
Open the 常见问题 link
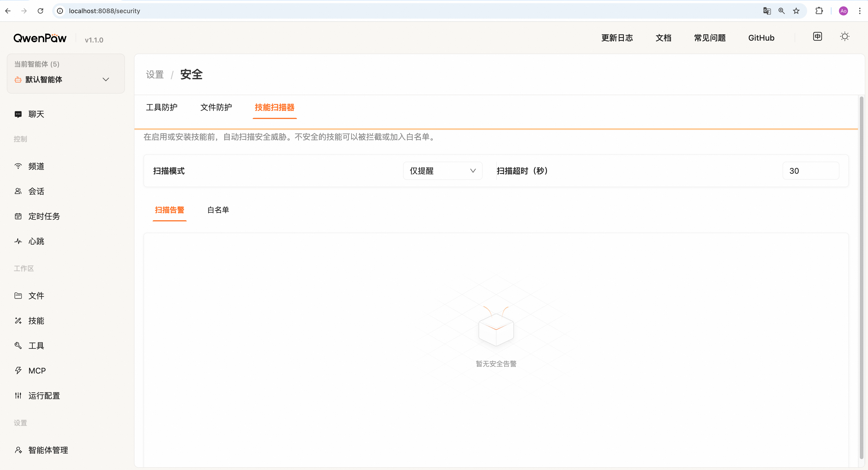(x=710, y=38)
